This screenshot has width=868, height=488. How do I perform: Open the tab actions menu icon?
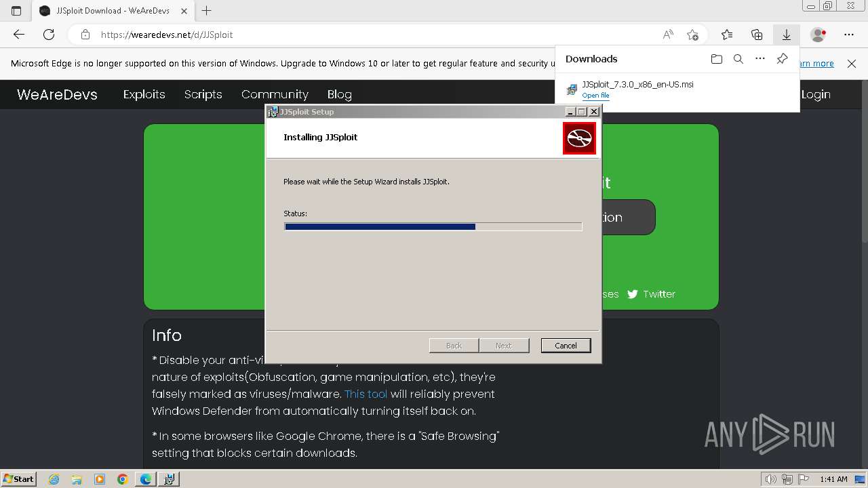16,10
